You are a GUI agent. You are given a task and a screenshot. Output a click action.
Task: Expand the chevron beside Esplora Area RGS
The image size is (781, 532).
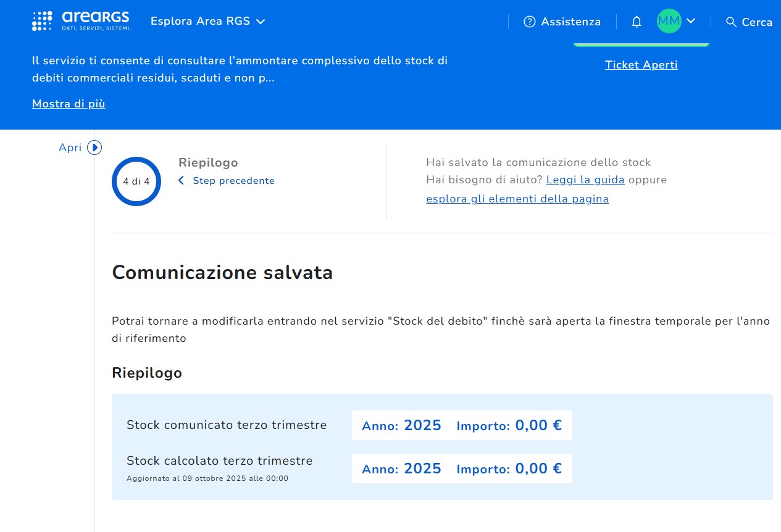point(261,22)
